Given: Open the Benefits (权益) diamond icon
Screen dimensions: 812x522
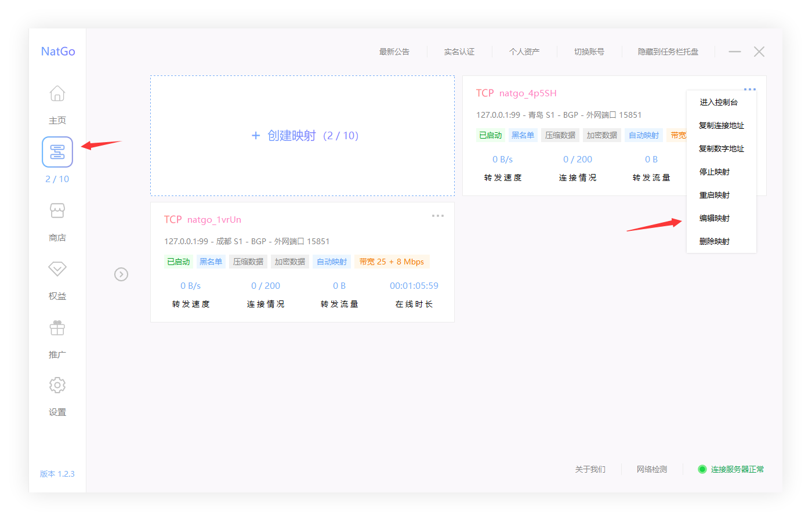Looking at the screenshot, I should click(x=57, y=269).
